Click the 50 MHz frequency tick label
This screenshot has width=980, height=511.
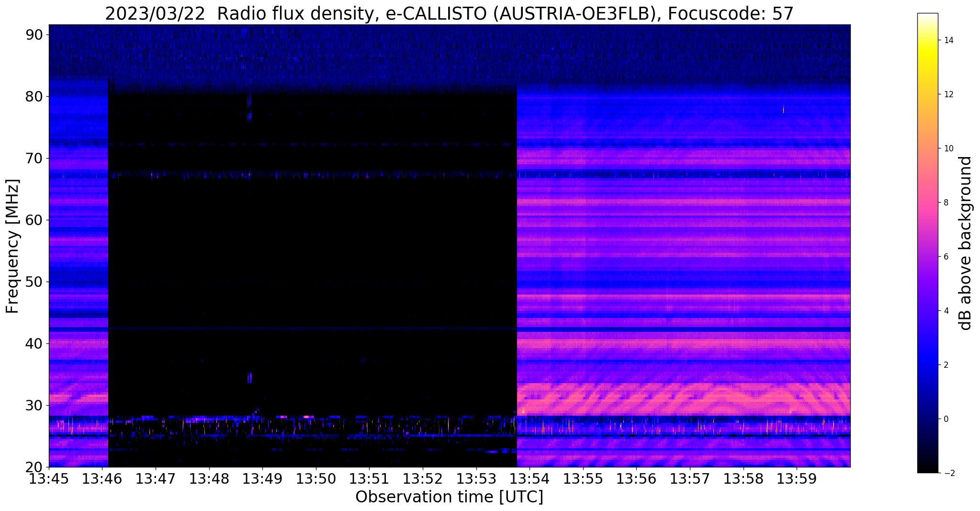tap(34, 282)
